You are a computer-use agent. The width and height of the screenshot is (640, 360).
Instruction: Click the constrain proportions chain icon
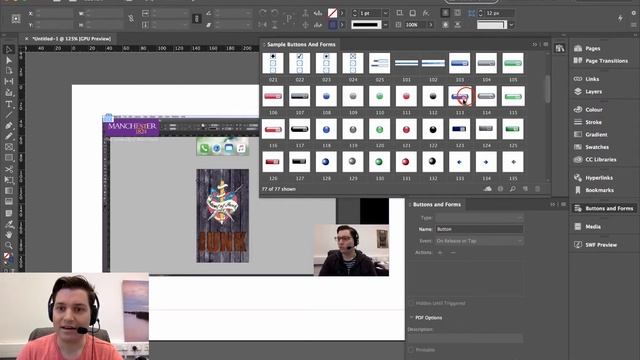coord(131,18)
